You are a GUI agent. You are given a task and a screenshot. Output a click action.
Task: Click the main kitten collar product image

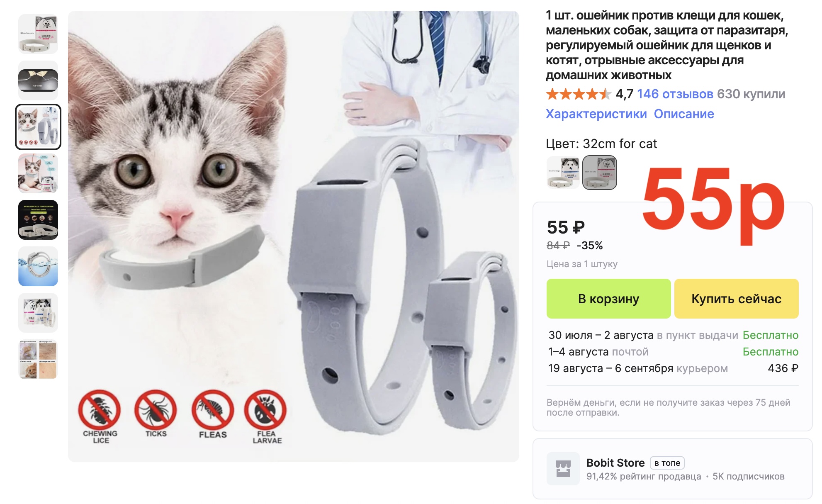[294, 236]
